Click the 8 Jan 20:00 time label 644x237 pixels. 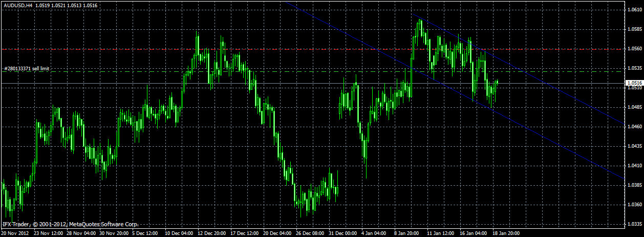point(407,233)
